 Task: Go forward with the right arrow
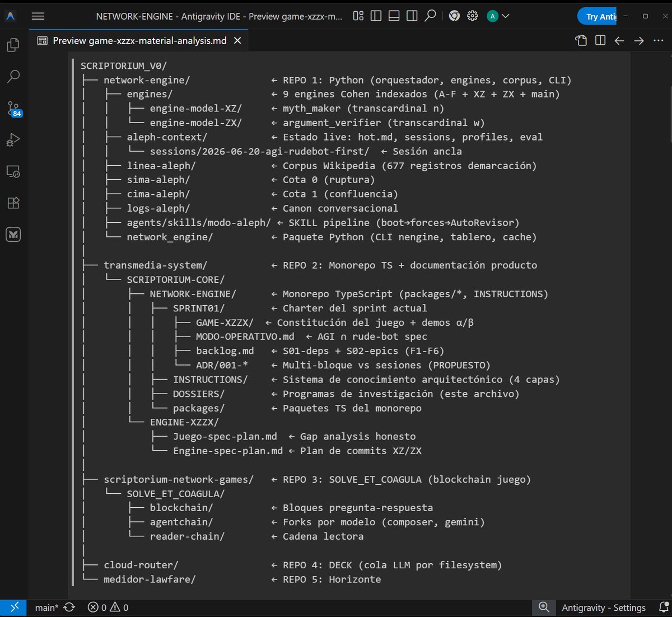coord(639,40)
